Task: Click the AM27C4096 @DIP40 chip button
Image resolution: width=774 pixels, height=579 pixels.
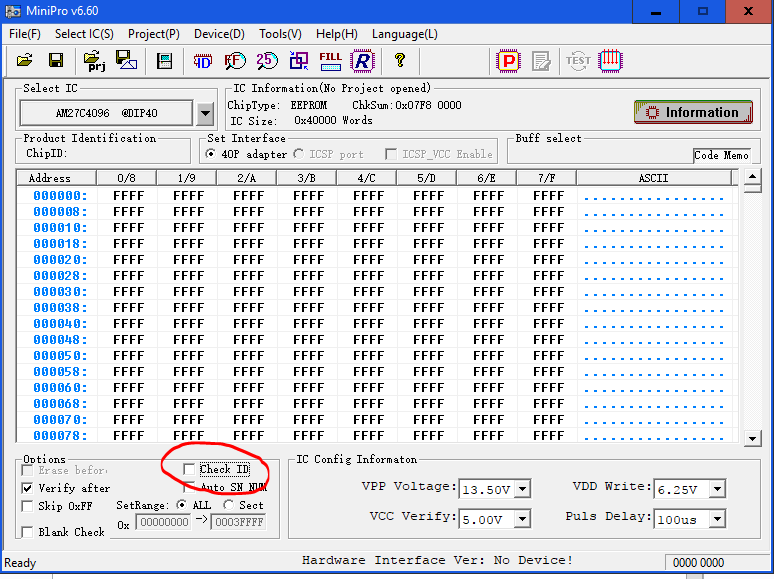Action: [106, 114]
